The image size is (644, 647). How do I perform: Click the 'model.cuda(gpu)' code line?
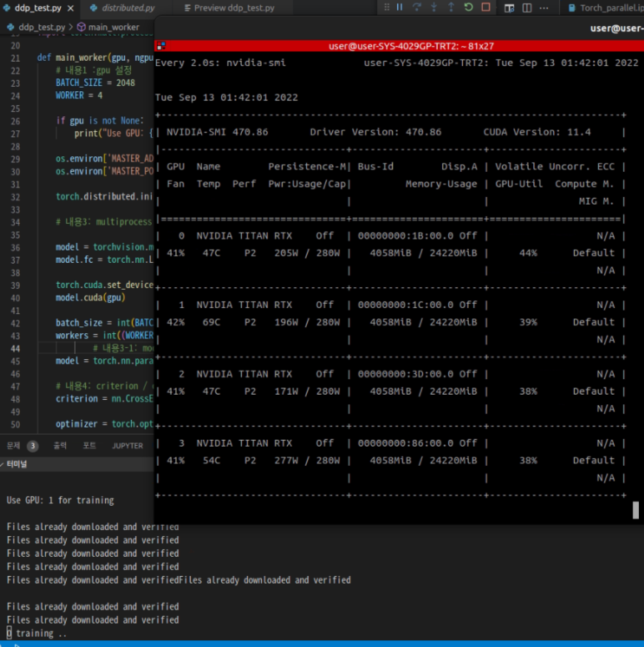point(90,297)
